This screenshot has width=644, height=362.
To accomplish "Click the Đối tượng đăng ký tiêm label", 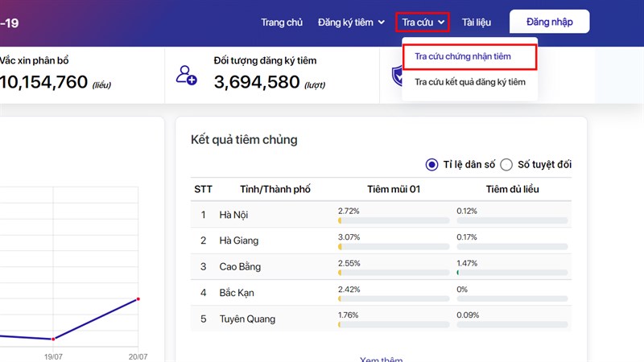I will pos(265,61).
